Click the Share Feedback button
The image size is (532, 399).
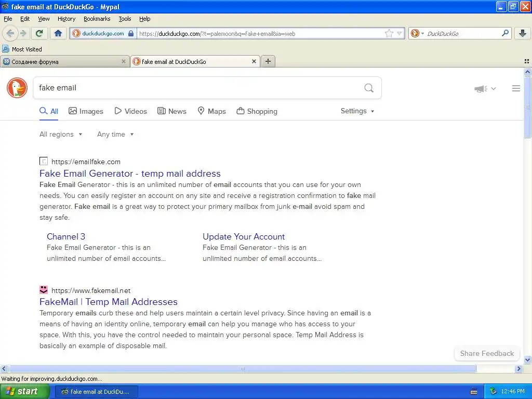(x=487, y=353)
